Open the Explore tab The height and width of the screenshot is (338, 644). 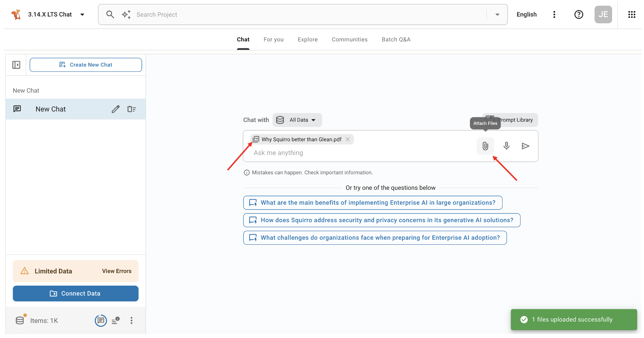click(x=307, y=39)
